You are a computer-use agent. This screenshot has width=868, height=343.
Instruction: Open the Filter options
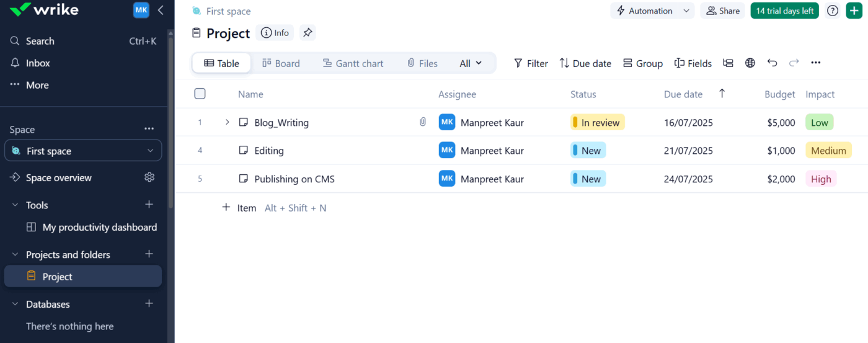tap(531, 63)
